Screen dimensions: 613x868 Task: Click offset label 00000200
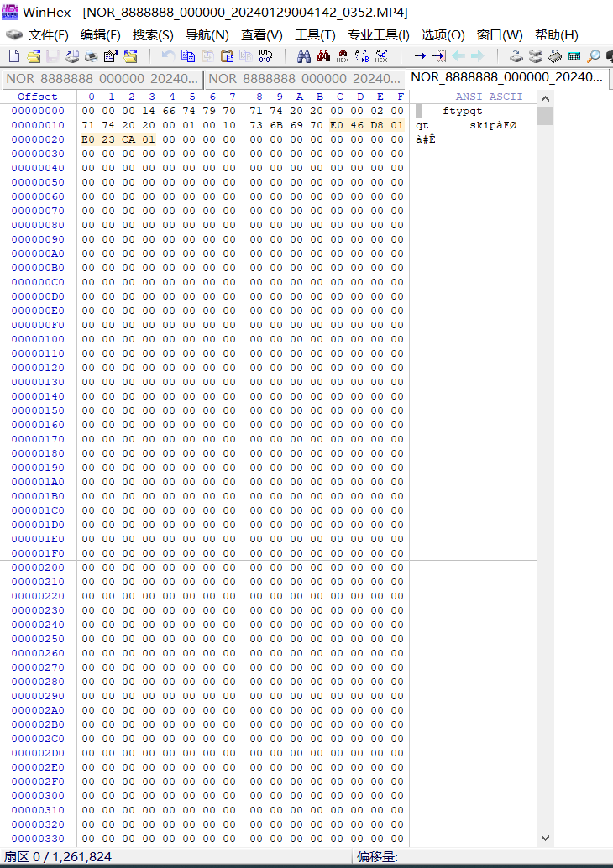(x=38, y=568)
